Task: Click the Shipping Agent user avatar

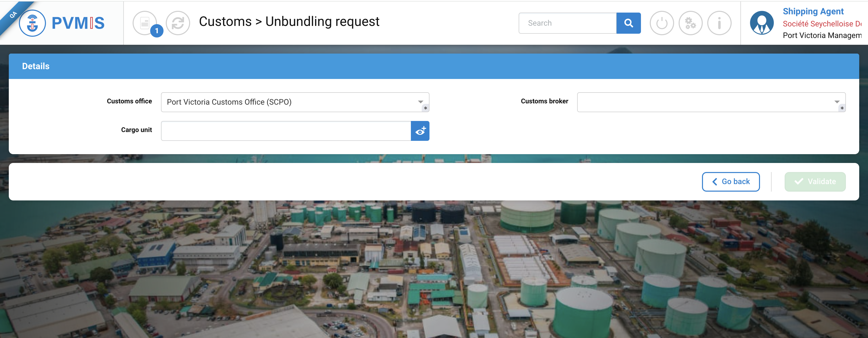Action: (x=761, y=23)
